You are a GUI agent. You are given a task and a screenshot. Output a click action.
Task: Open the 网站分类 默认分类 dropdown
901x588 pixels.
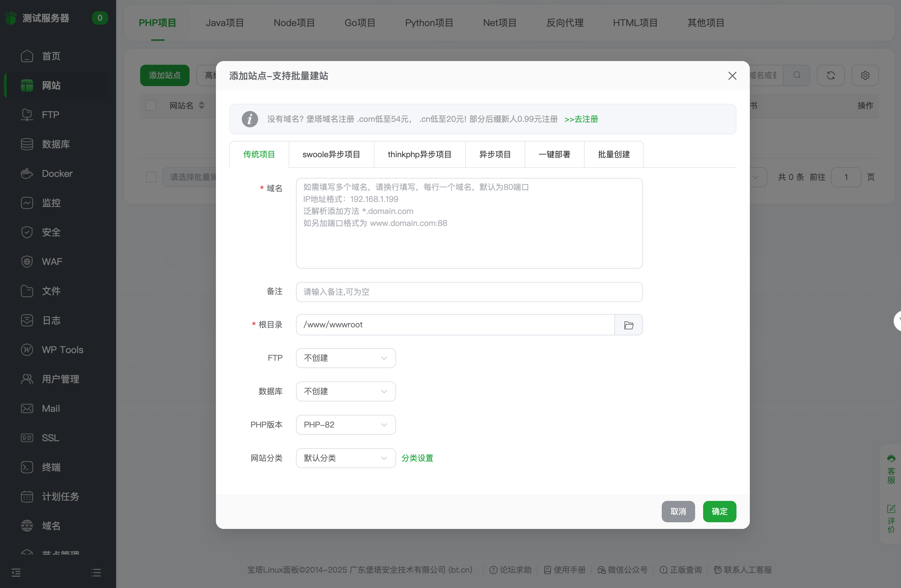tap(345, 458)
